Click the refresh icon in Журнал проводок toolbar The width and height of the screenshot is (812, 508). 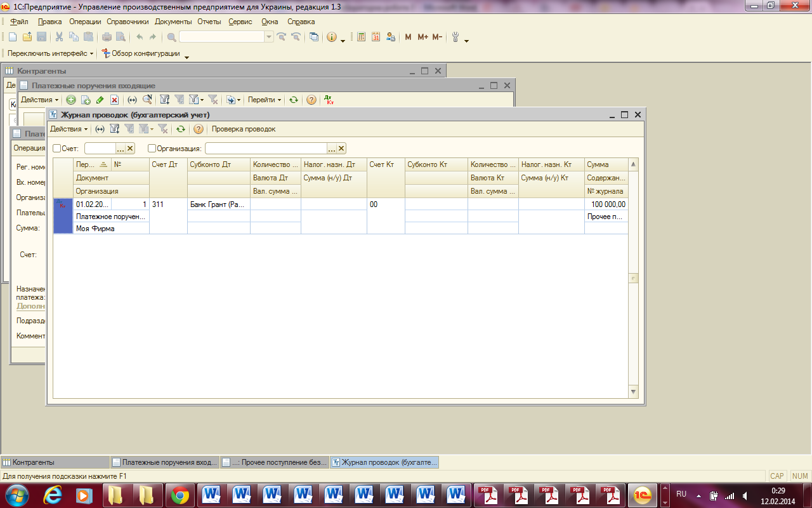click(181, 129)
